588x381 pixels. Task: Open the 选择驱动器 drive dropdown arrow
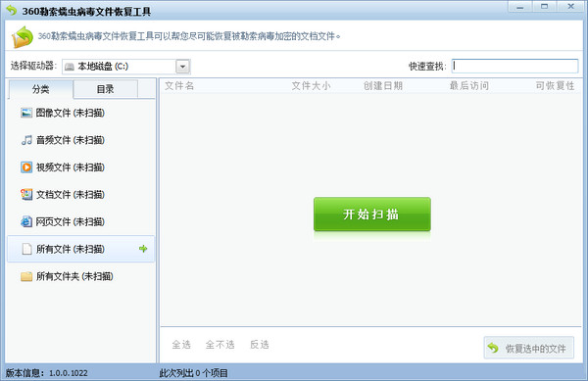182,67
